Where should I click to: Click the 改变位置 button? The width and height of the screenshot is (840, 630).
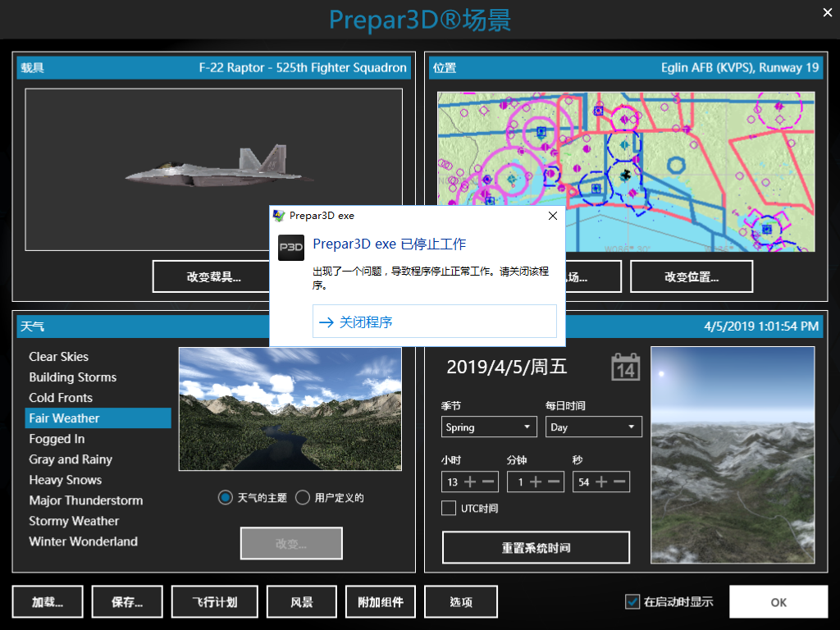(692, 276)
